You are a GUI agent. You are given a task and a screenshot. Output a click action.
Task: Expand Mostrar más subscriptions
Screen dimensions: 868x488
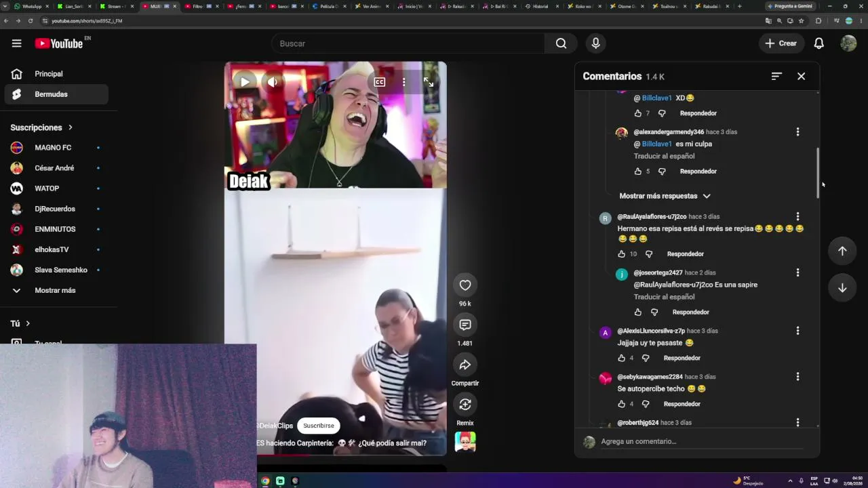click(x=56, y=290)
